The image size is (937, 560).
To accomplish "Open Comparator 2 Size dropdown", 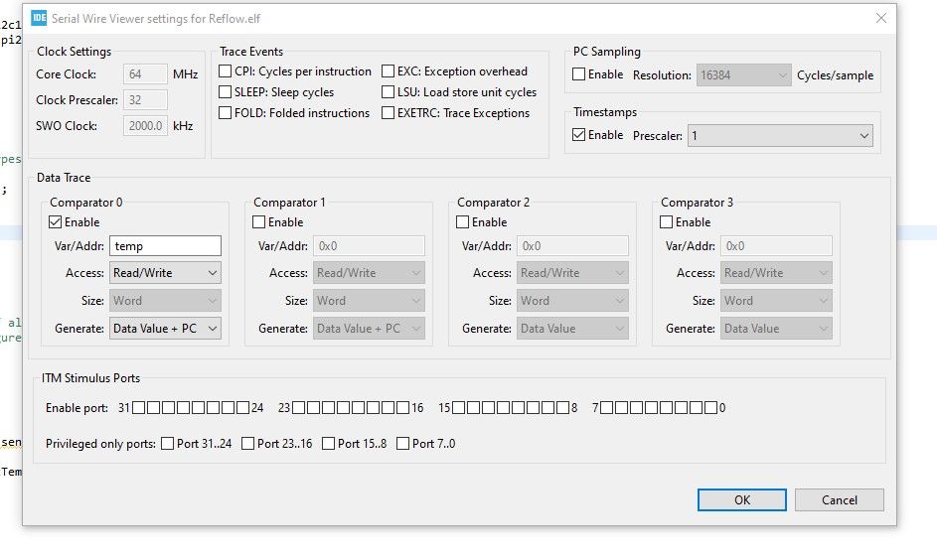I will coord(573,300).
